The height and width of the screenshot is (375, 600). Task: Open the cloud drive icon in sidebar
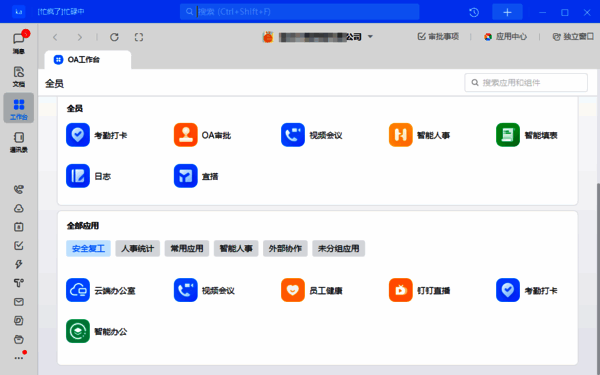[18, 208]
